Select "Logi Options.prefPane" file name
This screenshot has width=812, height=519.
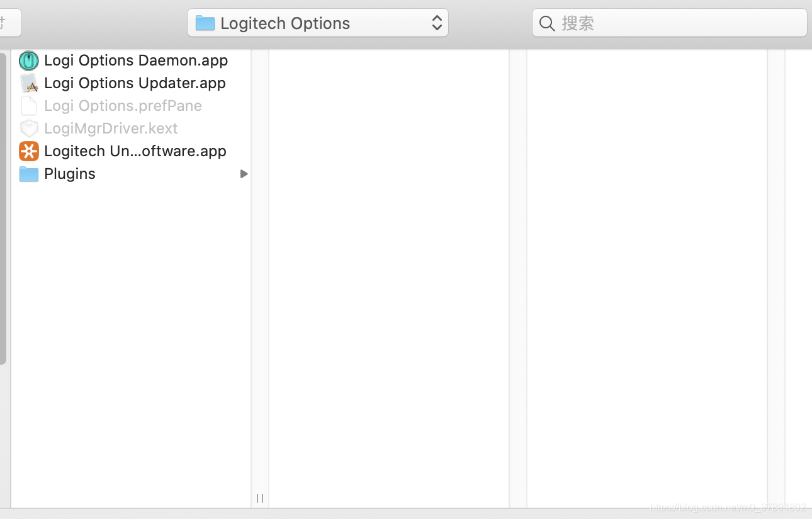123,106
